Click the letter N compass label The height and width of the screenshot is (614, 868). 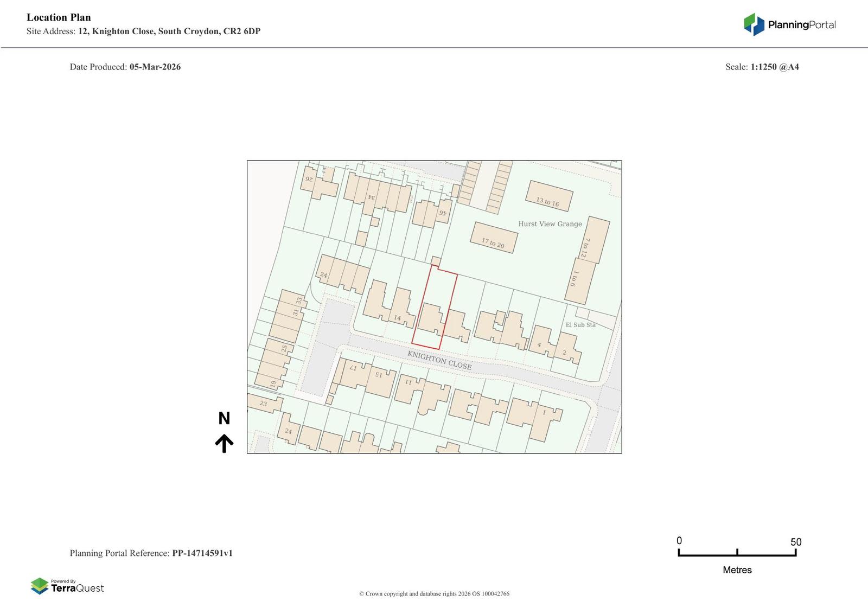coord(224,418)
